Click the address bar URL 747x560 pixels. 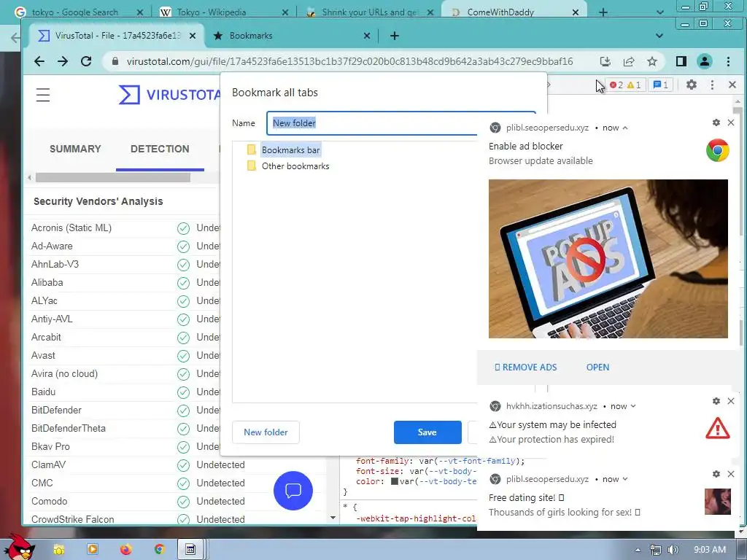[349, 61]
